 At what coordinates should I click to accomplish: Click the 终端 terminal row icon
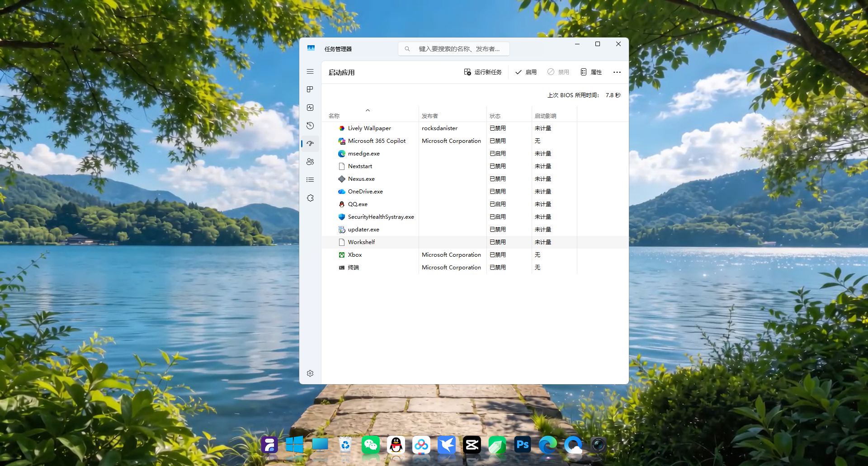[342, 268]
